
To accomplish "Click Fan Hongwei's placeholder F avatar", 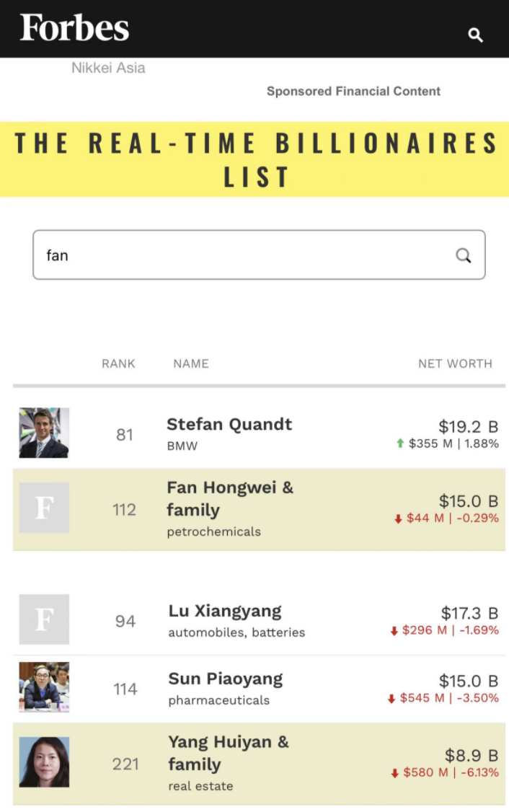I will 44,508.
